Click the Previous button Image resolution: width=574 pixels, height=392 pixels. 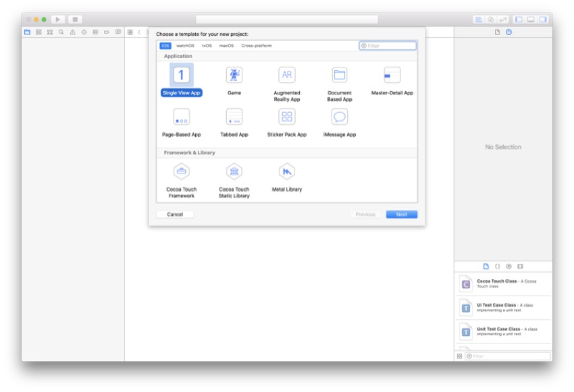click(365, 215)
